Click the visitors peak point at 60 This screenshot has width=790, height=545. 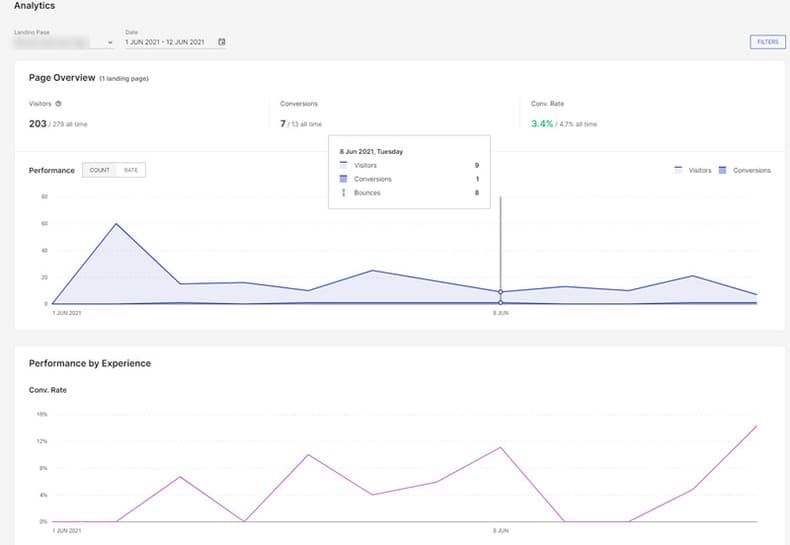pos(116,224)
